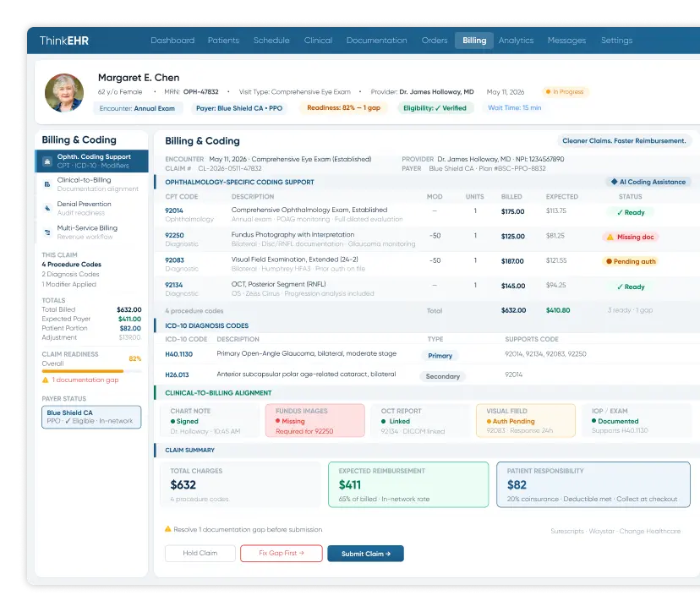Click the 1 documentation gap link
700x612 pixels.
(x=85, y=380)
